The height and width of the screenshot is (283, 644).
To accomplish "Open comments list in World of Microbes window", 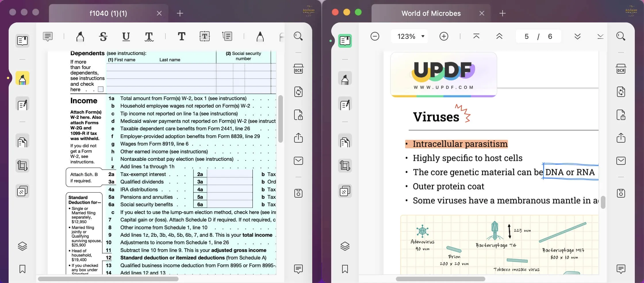I will click(x=621, y=269).
